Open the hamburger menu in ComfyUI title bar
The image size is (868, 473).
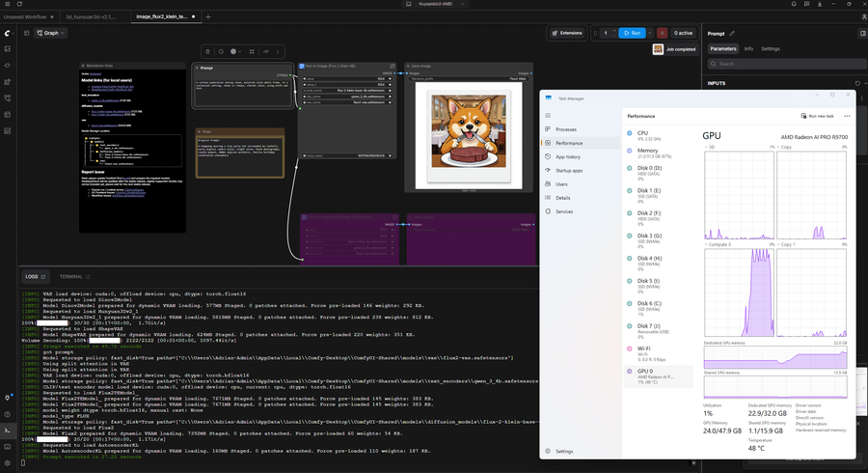7,4
